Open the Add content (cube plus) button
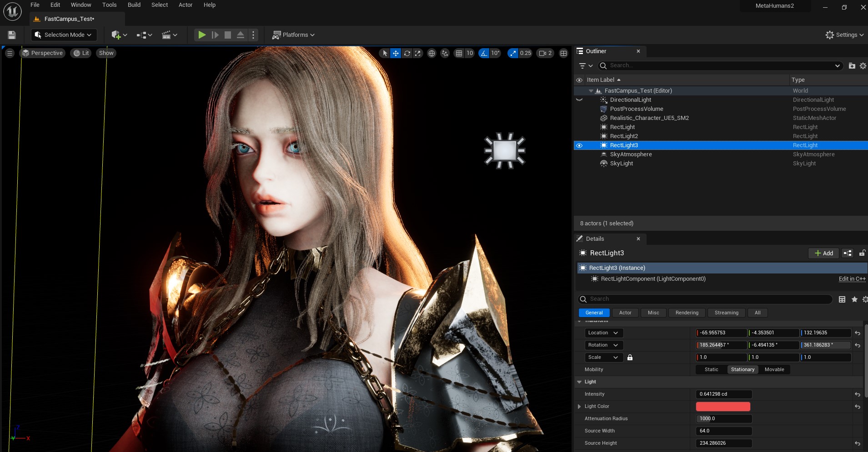 pyautogui.click(x=119, y=35)
